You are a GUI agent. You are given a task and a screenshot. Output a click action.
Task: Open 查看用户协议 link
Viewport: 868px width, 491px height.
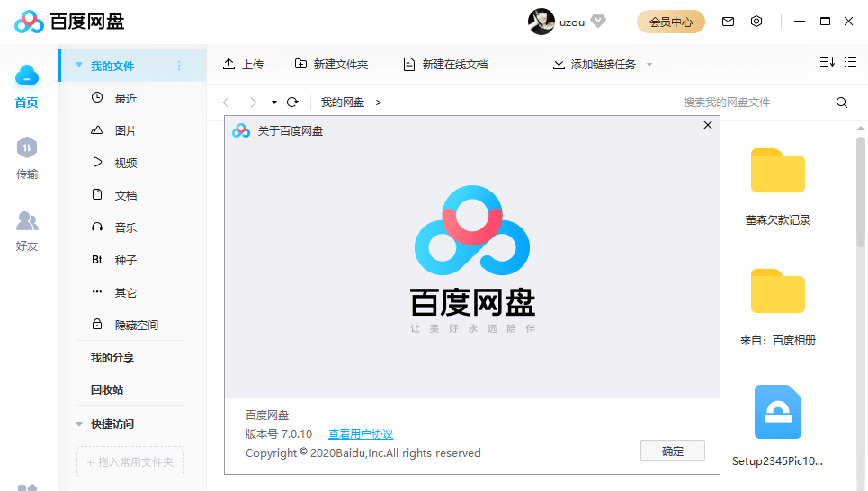(x=361, y=434)
